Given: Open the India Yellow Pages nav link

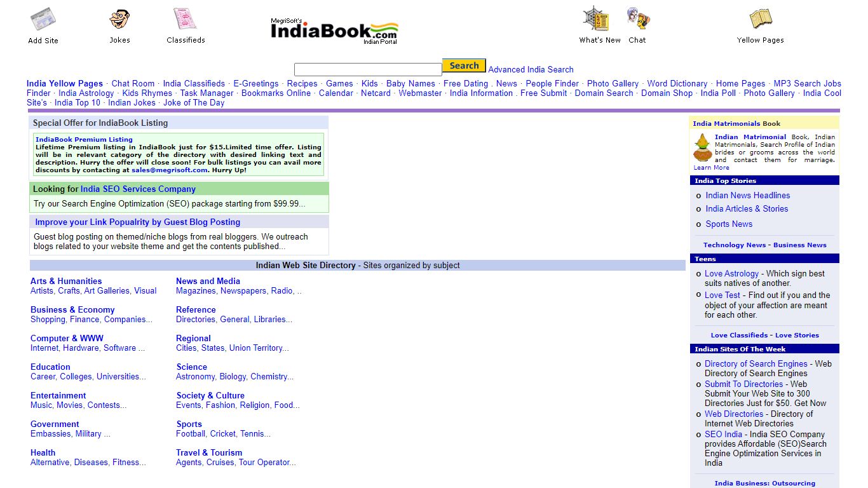Looking at the screenshot, I should tap(65, 83).
